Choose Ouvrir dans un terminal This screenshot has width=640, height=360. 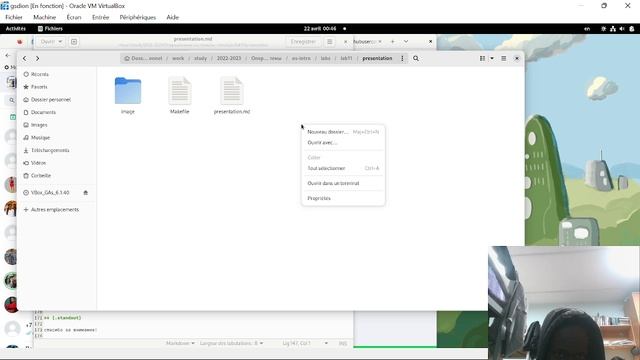click(343, 183)
